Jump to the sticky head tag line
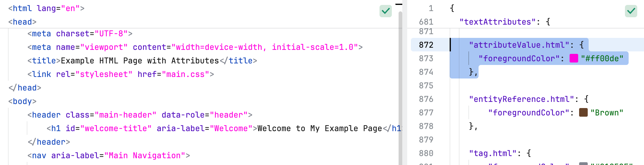The image size is (644, 165). tap(22, 22)
